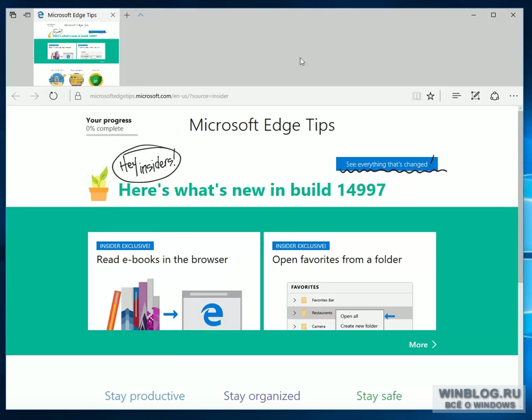Make a Web Note

coord(475,96)
